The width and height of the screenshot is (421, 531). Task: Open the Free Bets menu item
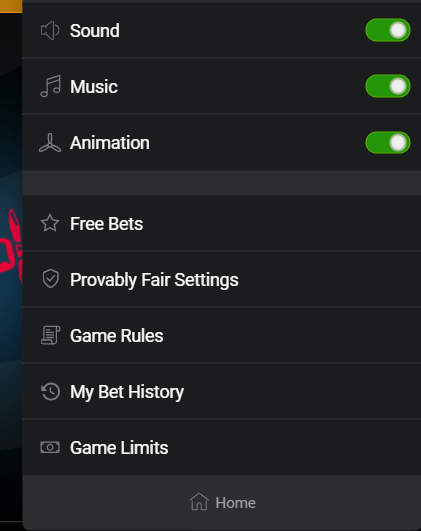pos(222,224)
